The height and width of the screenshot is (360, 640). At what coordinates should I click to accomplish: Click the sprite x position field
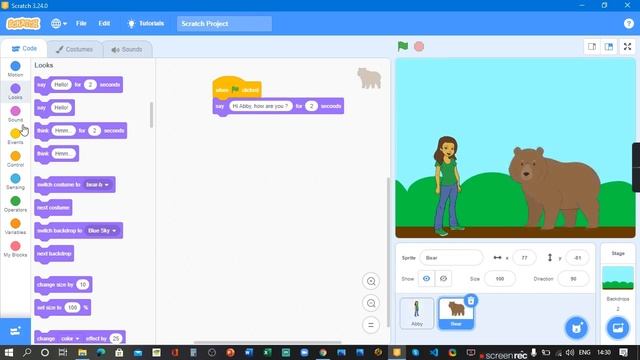[524, 258]
